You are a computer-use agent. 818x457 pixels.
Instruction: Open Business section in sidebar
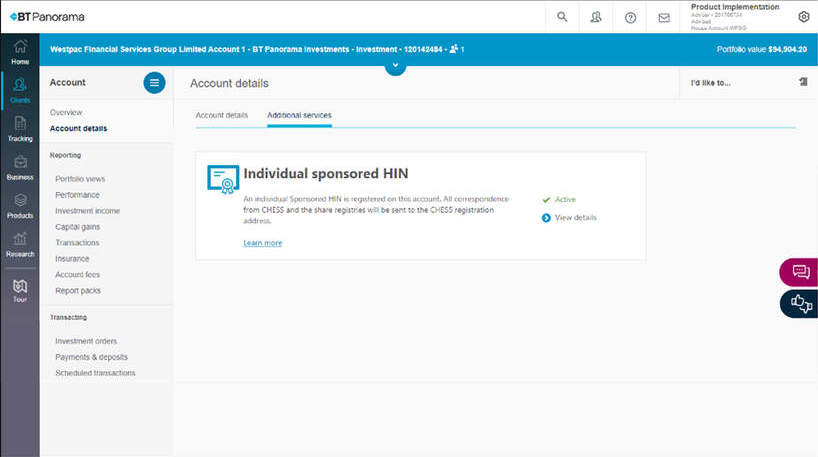(x=20, y=168)
